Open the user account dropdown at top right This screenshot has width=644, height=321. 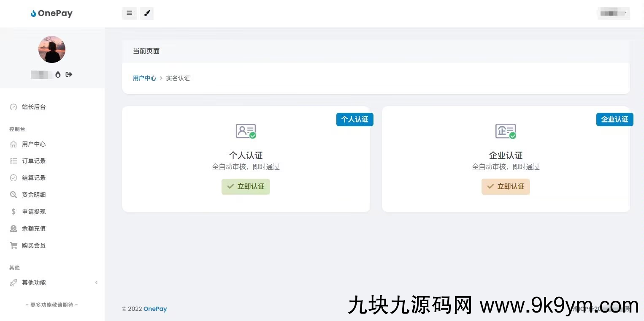[613, 13]
